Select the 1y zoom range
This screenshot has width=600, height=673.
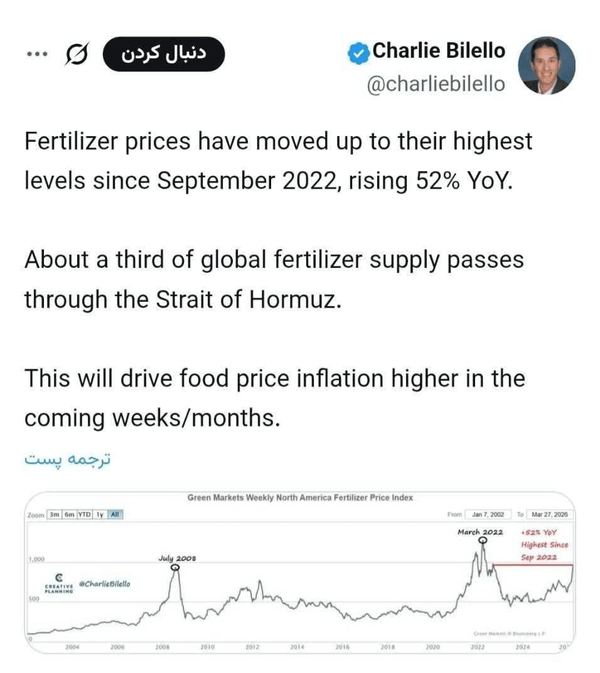(100, 514)
